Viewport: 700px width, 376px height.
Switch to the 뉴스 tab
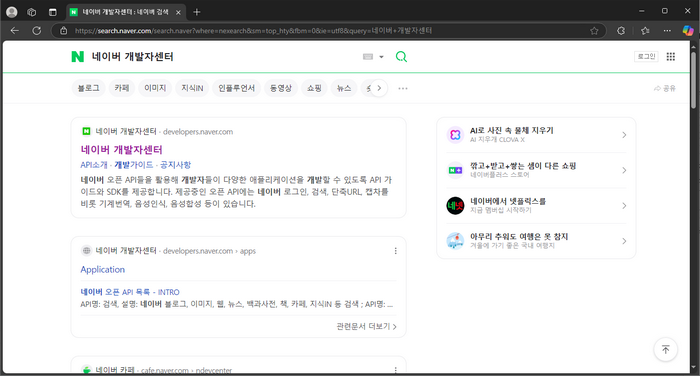tap(344, 88)
